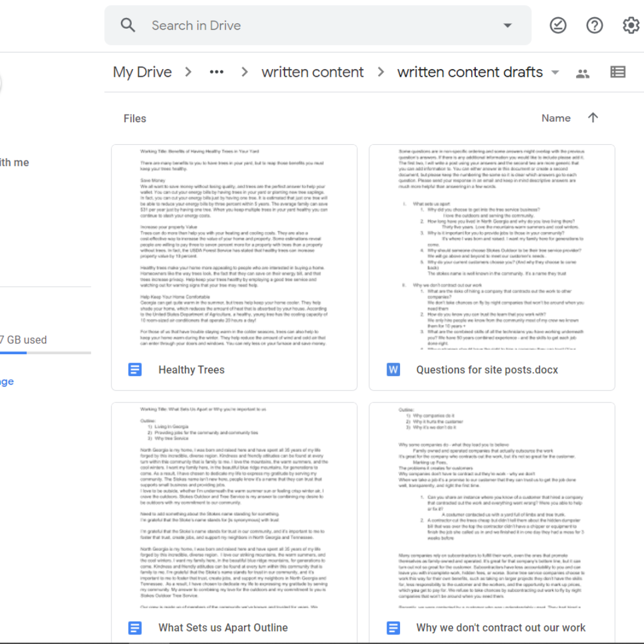Screen dimensions: 644x644
Task: Select What Sets us Apart Outline name
Action: coord(223,627)
